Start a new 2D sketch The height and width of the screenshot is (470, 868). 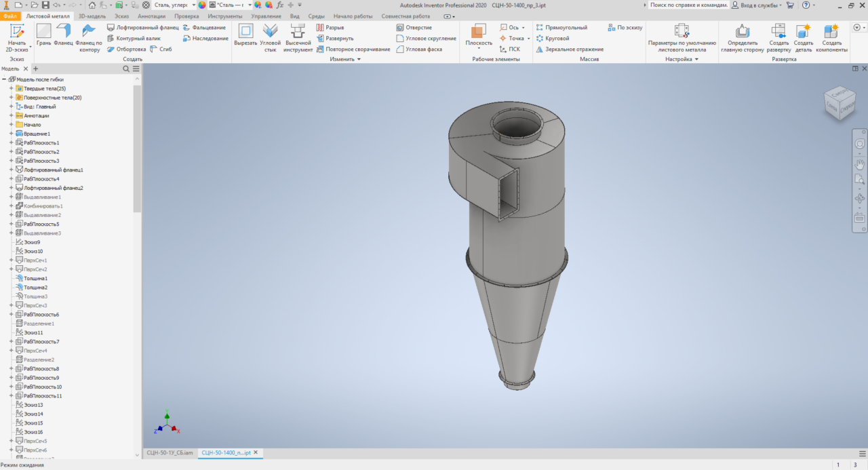17,37
